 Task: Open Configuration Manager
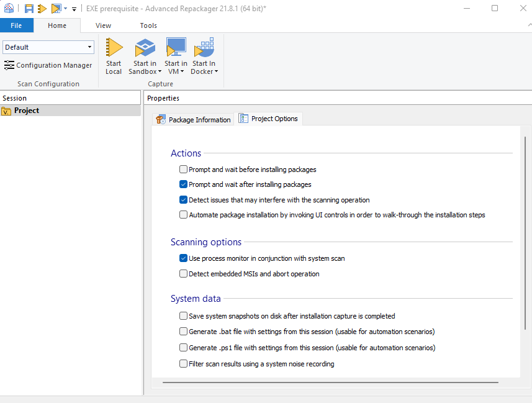pyautogui.click(x=48, y=65)
